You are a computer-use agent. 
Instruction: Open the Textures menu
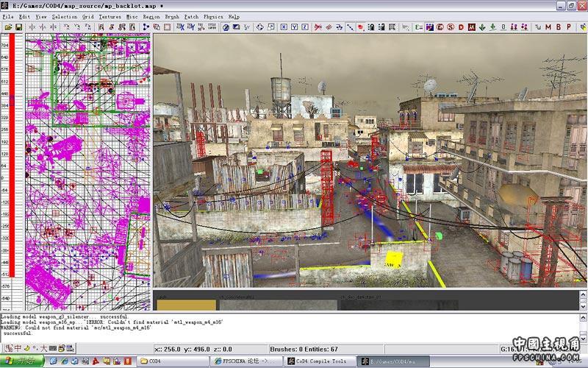click(x=110, y=16)
